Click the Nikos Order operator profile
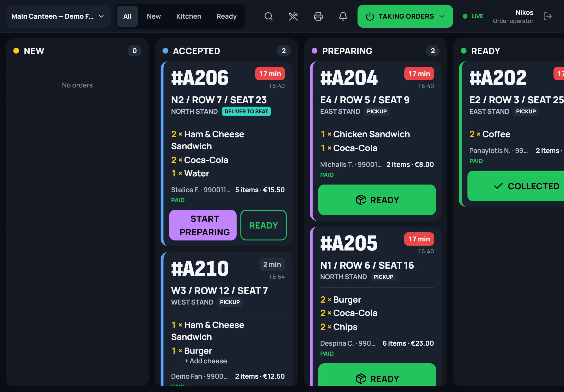This screenshot has height=392, width=564. click(x=513, y=16)
